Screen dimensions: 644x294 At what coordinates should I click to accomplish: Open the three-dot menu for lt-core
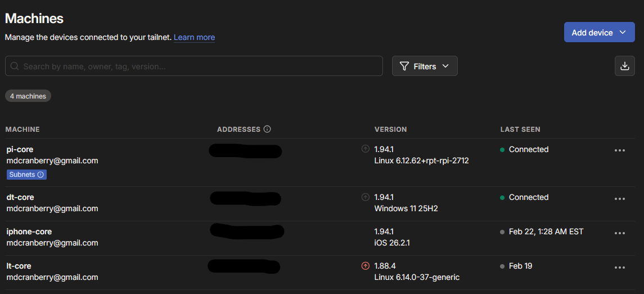pos(620,268)
